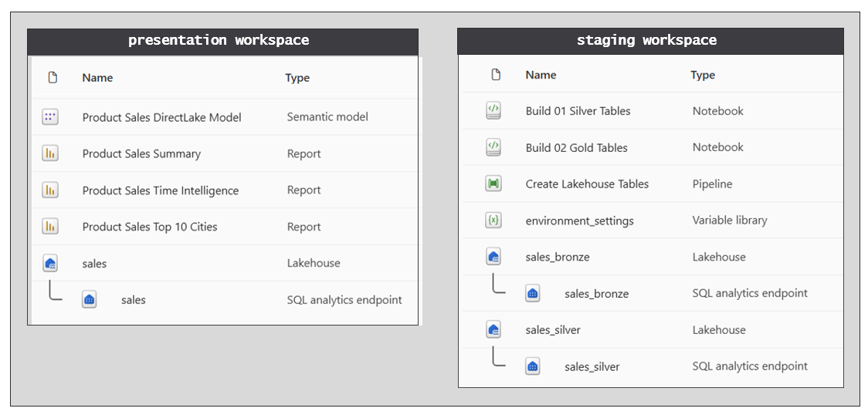Click the 'Report' type of Product Sales Time Intelligence
Viewport: 868px width, 415px height.
tap(304, 190)
